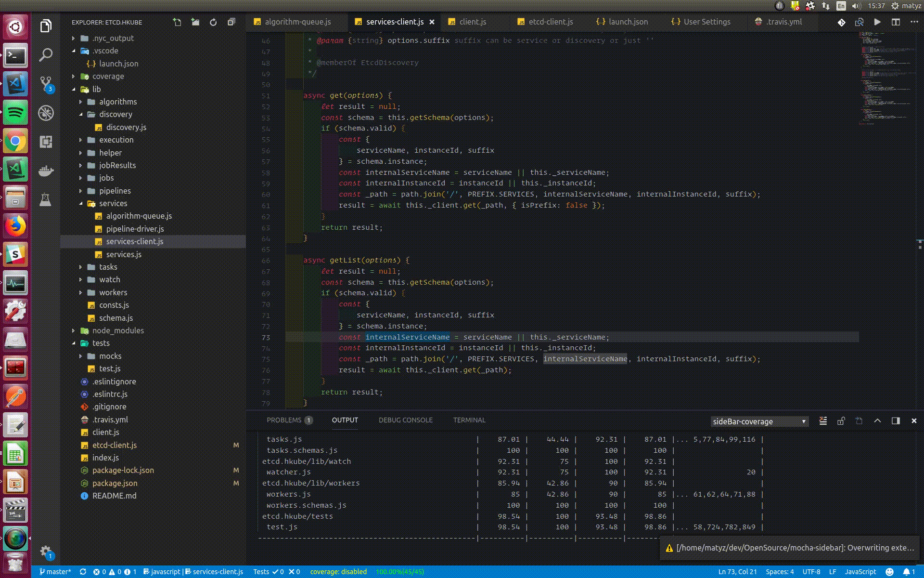Select the OUTPUT tab in bottom panel

(345, 420)
